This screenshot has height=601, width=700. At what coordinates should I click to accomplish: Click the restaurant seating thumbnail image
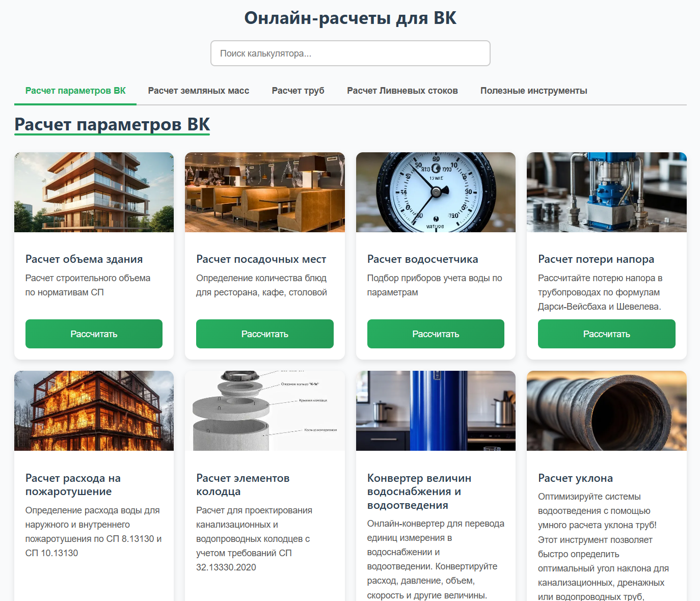264,193
